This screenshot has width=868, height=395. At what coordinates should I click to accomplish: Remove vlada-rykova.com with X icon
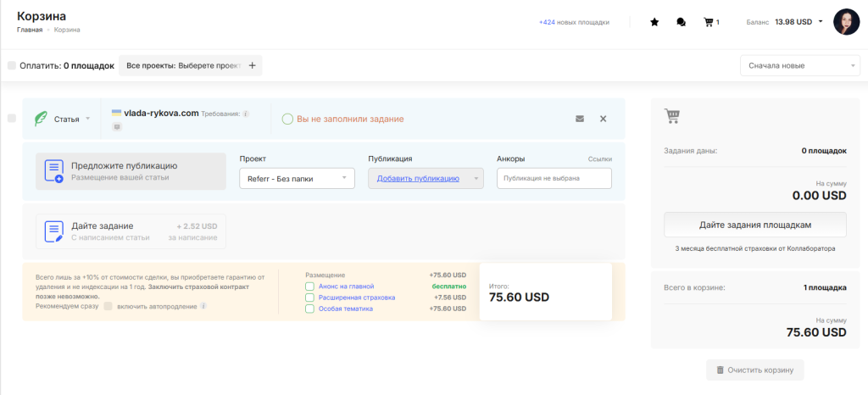pos(604,119)
